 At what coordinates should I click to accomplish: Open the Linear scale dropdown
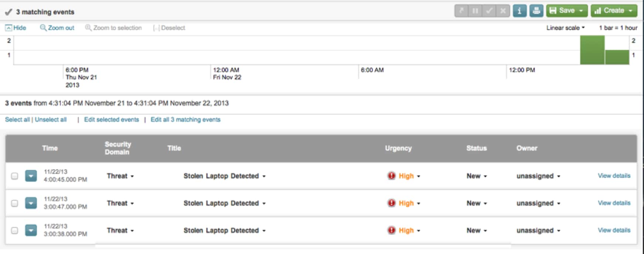point(566,28)
